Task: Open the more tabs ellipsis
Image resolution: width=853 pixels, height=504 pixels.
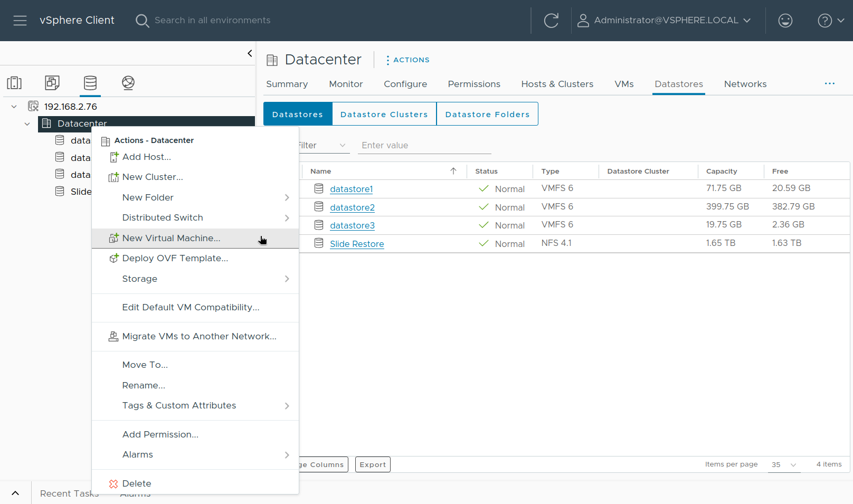Action: 830,84
